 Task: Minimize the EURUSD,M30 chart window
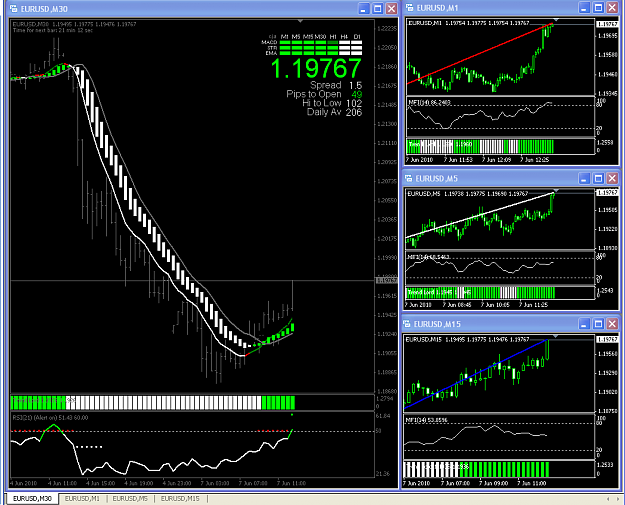pyautogui.click(x=364, y=8)
